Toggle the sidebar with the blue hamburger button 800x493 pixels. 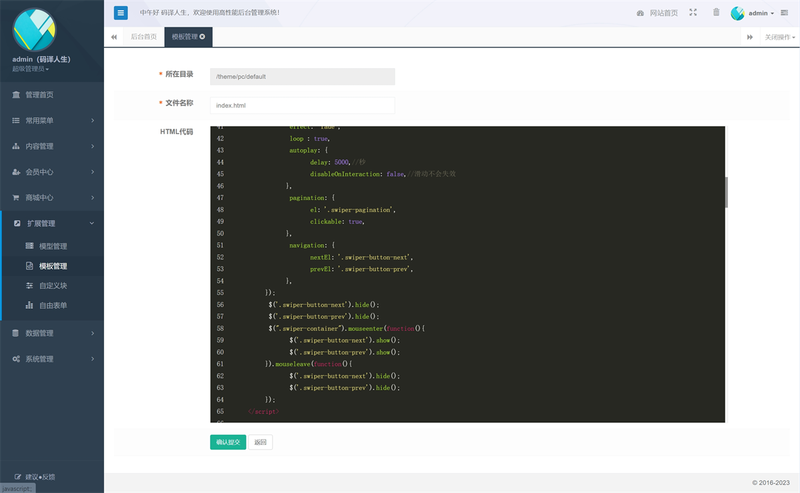pos(120,13)
